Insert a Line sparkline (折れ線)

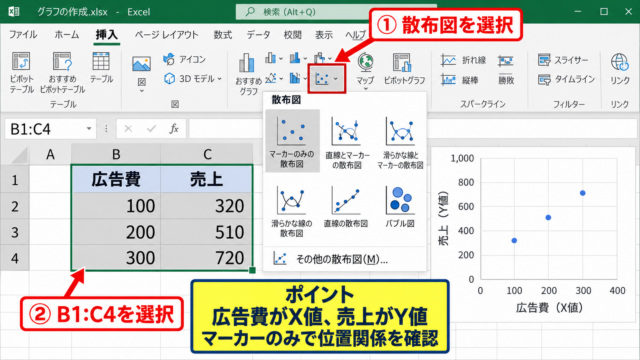463,60
